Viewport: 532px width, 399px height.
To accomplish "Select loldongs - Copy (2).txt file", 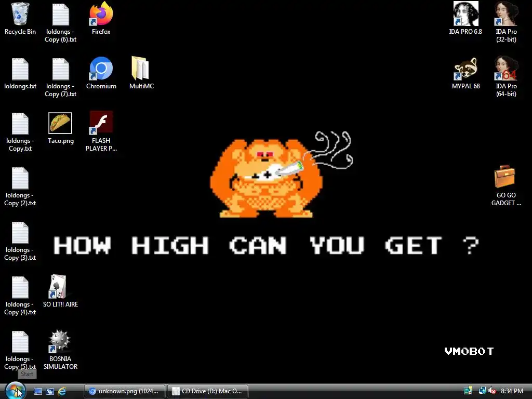I will pos(20,187).
